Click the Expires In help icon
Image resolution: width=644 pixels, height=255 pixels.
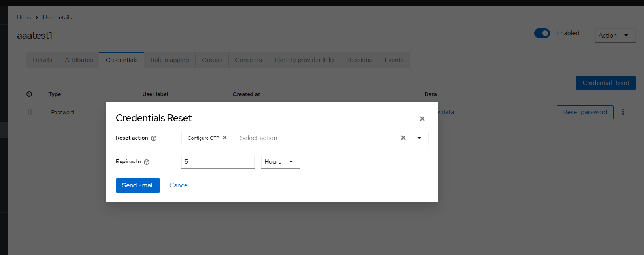(147, 162)
